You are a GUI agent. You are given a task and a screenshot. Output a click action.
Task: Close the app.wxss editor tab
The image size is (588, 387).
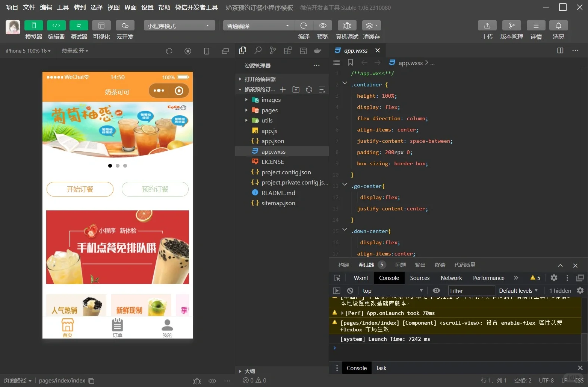(x=378, y=50)
